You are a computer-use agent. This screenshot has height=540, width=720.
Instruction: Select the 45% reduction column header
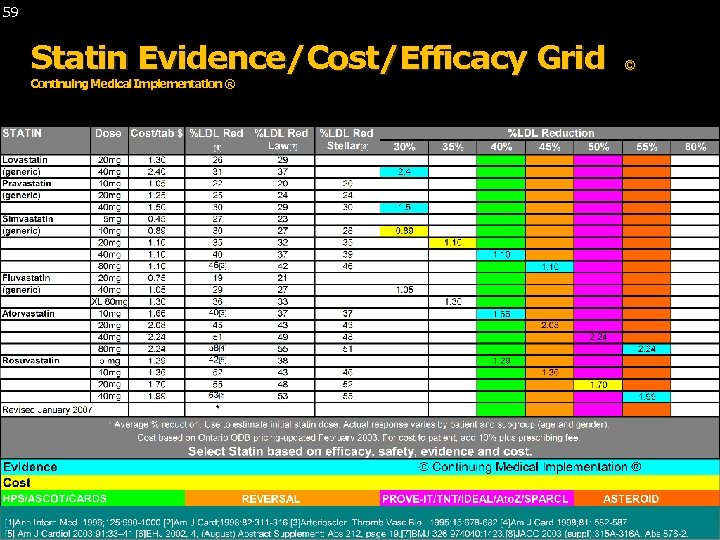[550, 147]
